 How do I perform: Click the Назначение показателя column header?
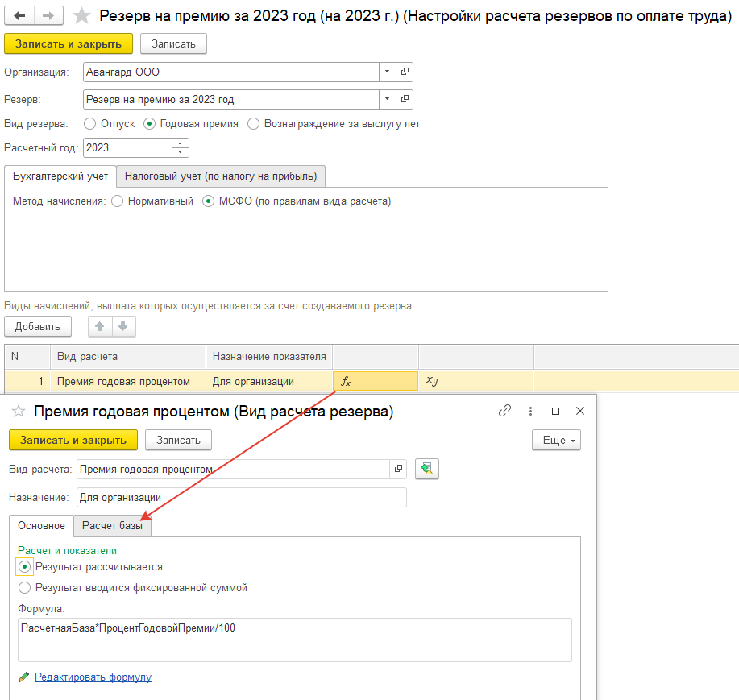point(269,357)
